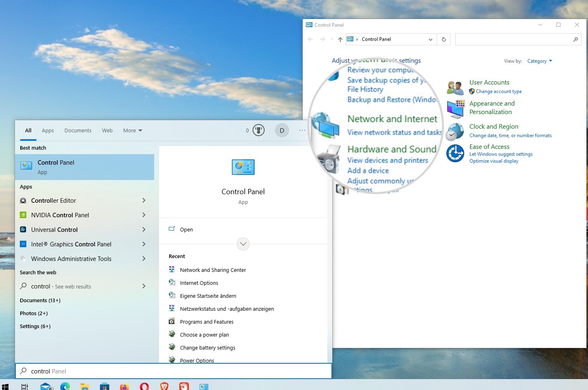Click the Programs and Features recent icon
The height and width of the screenshot is (390, 588).
tap(172, 321)
